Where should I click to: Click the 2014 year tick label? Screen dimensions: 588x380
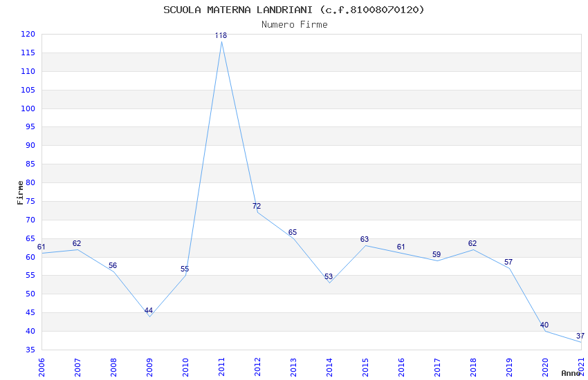click(x=329, y=368)
